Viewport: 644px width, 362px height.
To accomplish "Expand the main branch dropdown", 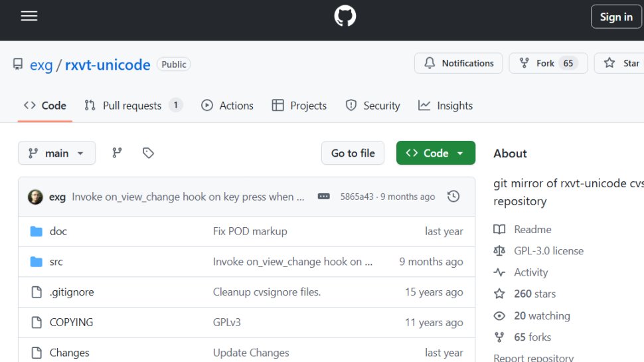I will (56, 153).
